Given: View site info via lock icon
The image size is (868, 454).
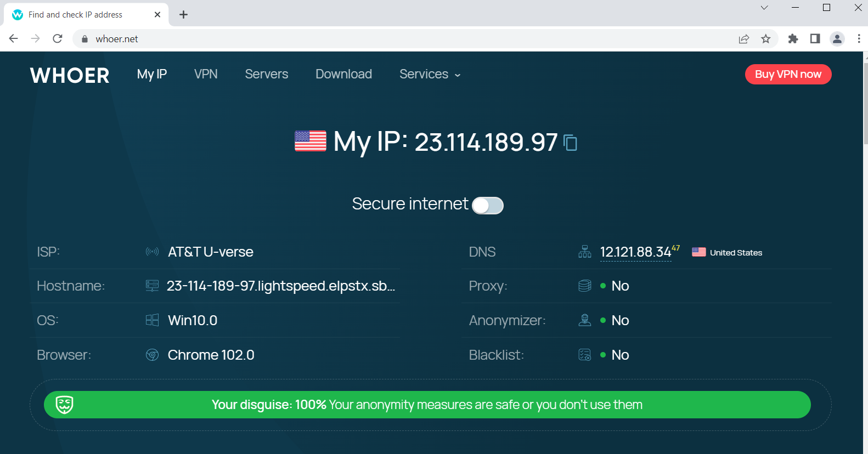Looking at the screenshot, I should [x=84, y=39].
